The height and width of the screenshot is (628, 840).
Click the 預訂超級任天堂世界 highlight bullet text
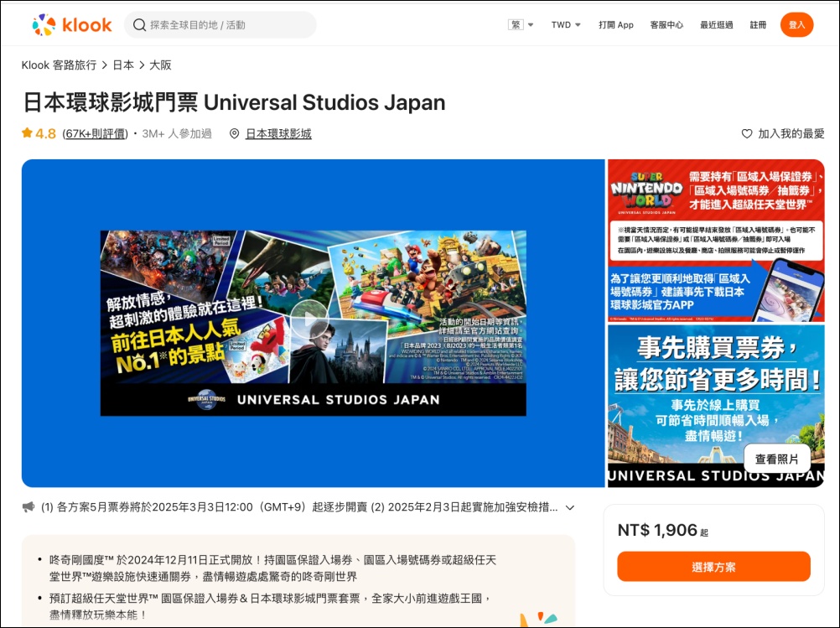pyautogui.click(x=271, y=606)
